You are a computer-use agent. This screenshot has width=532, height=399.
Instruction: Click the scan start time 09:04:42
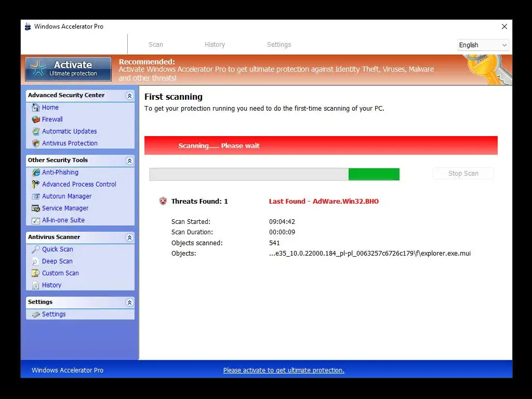[x=282, y=221]
